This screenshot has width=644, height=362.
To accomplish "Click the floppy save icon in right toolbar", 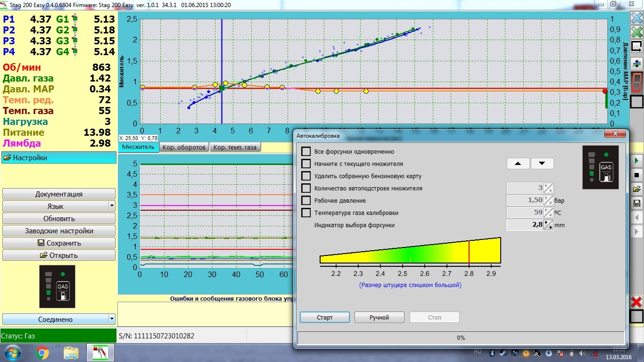I will pos(636,203).
